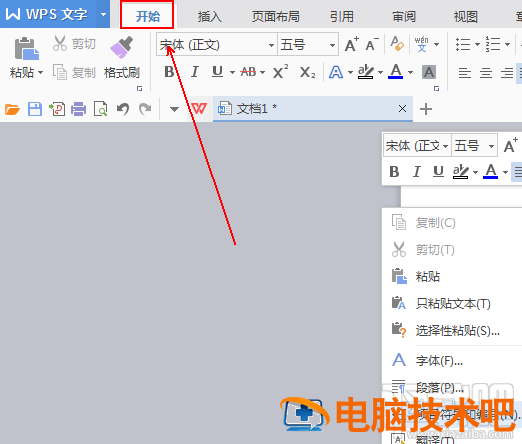Open print preview magnifier icon

point(101,109)
